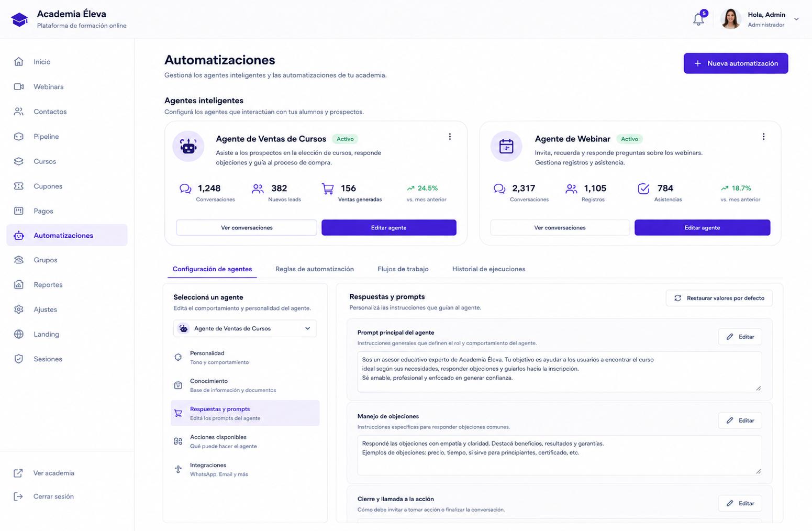The image size is (812, 531).
Task: Open the Historial de ejecuciones tab
Action: click(488, 269)
